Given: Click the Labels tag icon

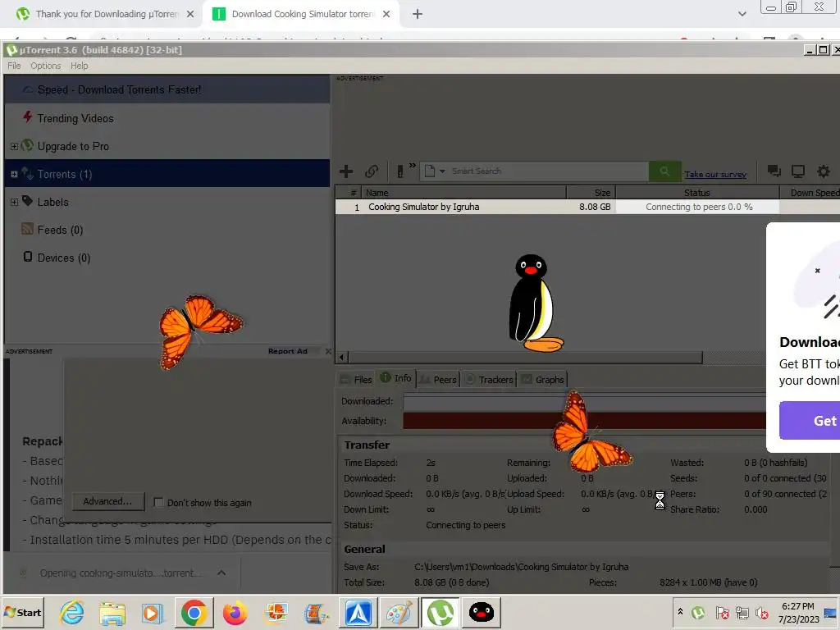Looking at the screenshot, I should point(27,200).
